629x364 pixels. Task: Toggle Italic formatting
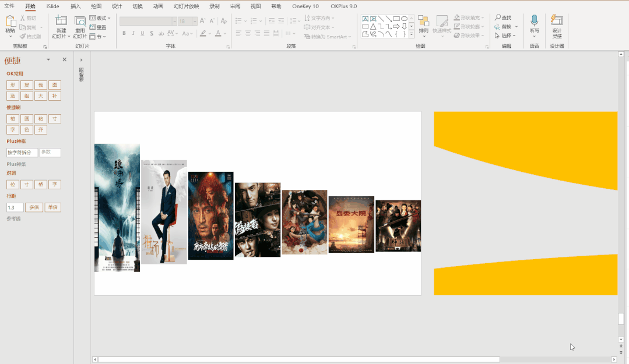pyautogui.click(x=133, y=33)
